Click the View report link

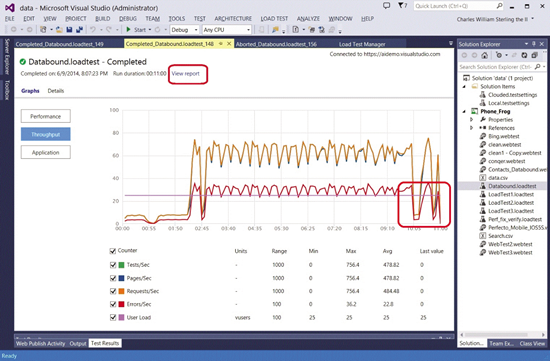pos(185,74)
